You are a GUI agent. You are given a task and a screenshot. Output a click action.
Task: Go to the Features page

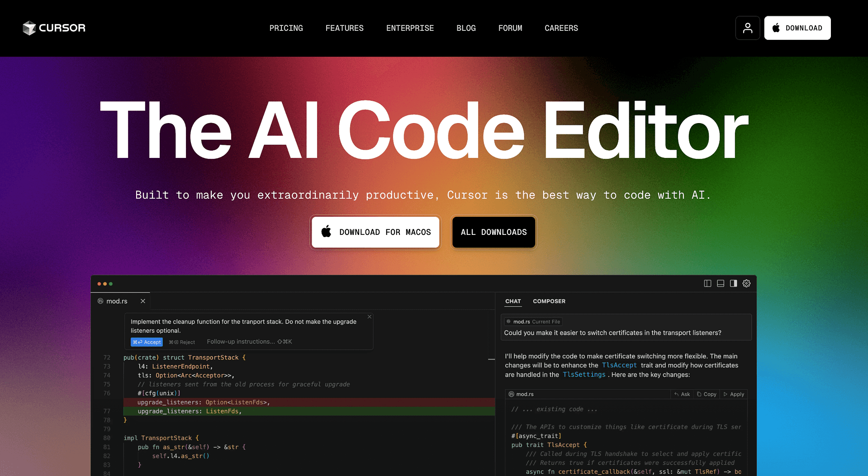pos(344,28)
